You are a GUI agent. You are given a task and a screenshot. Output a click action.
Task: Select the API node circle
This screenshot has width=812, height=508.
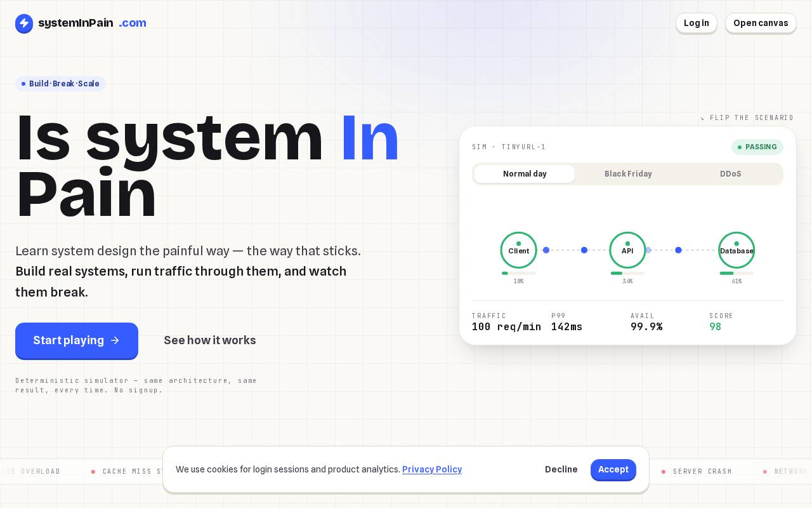point(627,250)
